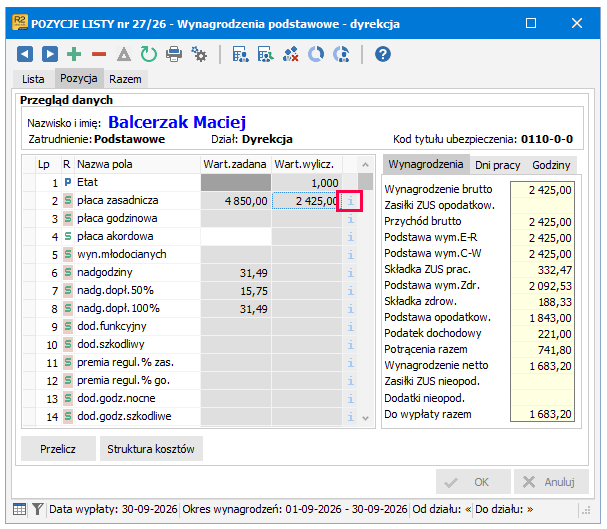Click info icon for dod.godz.nocne row
Image resolution: width=607 pixels, height=529 pixels.
(350, 399)
